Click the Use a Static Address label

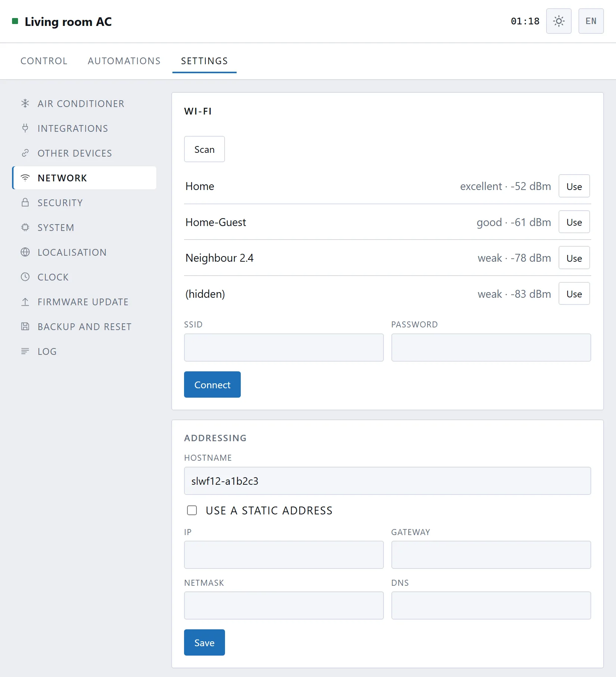coord(269,510)
